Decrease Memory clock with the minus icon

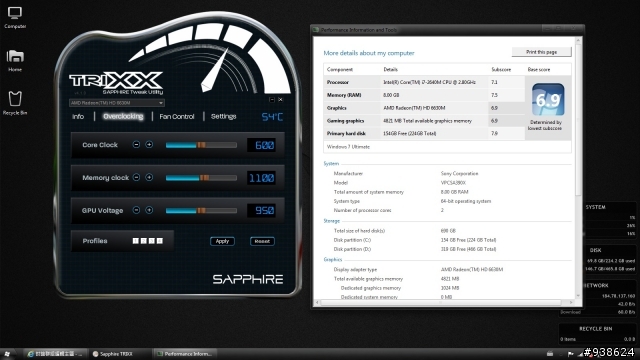pyautogui.click(x=136, y=177)
